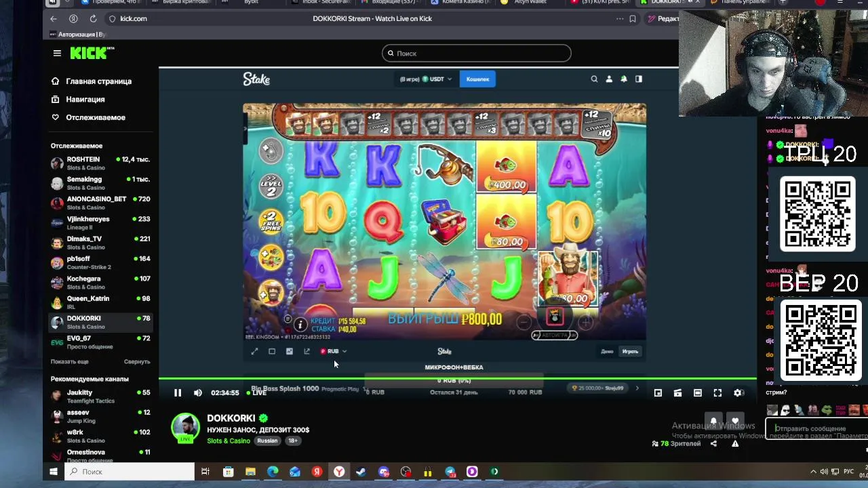Viewport: 868px width, 488px height.
Task: Open Microsoft Store from taskbar
Action: (229, 472)
